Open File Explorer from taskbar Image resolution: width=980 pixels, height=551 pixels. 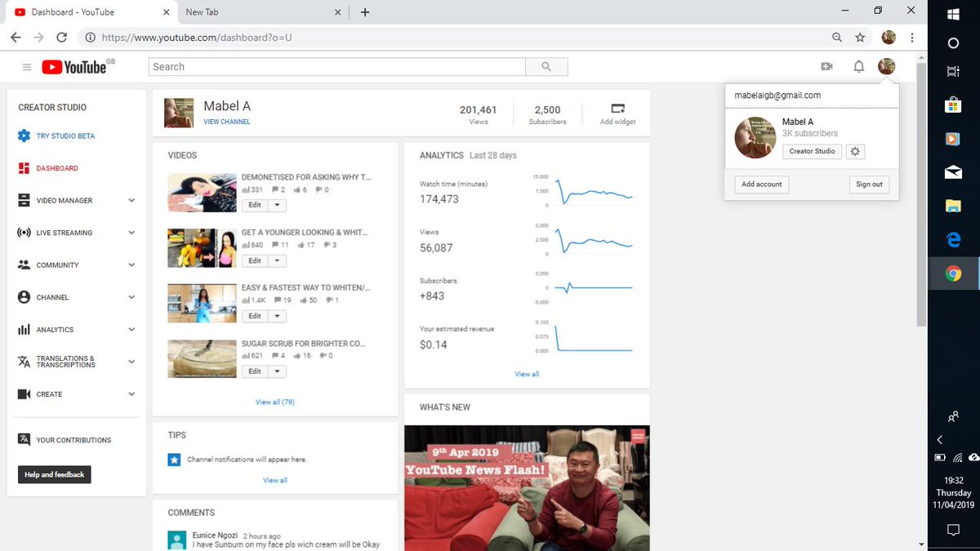point(953,206)
